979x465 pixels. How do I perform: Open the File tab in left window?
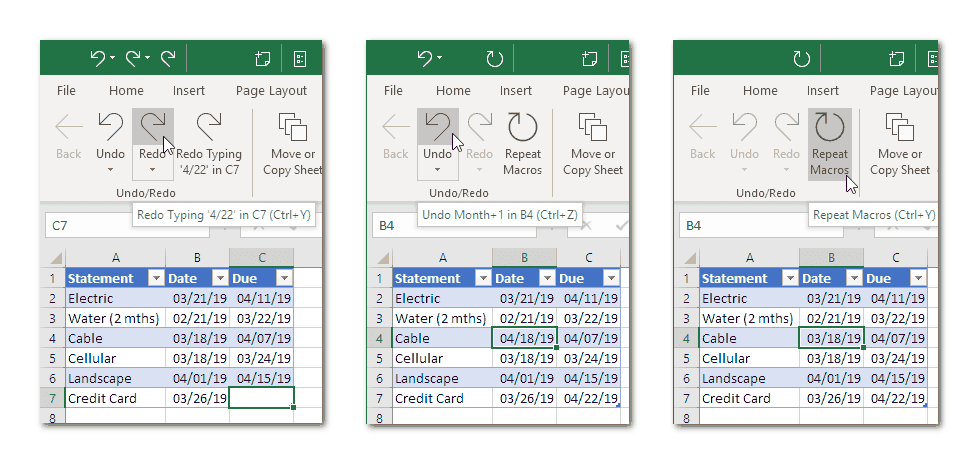pos(66,91)
